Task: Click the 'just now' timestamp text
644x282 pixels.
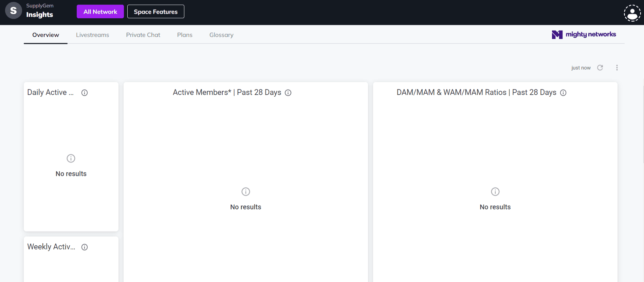Action: (x=581, y=68)
